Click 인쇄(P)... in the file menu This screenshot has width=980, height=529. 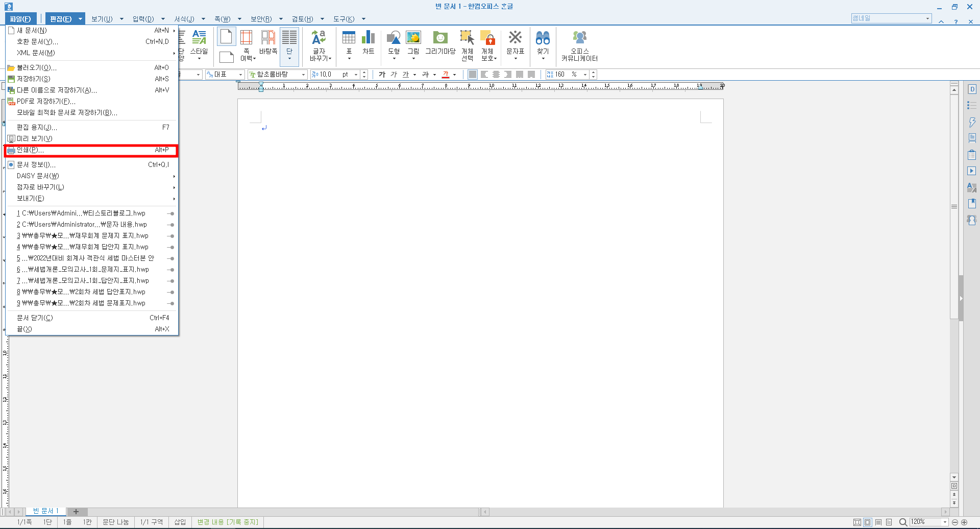tap(91, 150)
